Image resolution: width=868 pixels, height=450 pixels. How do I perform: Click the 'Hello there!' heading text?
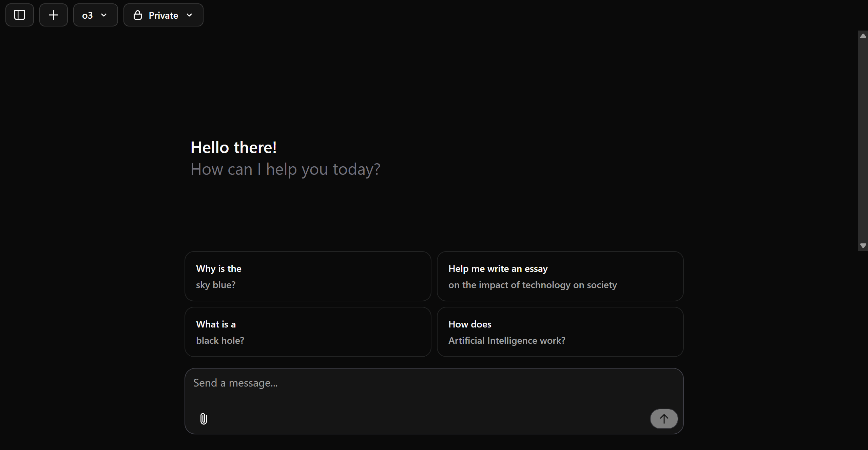pyautogui.click(x=234, y=147)
